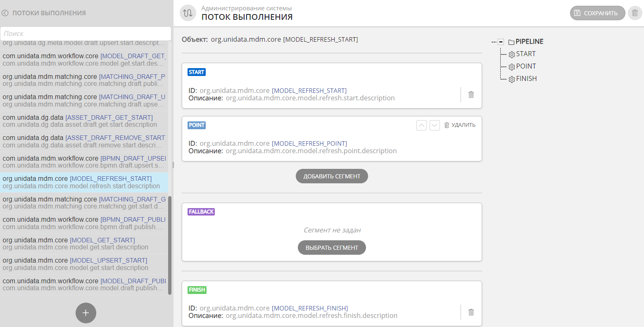644x327 pixels.
Task: Select POINT in the pipeline tree
Action: 526,66
